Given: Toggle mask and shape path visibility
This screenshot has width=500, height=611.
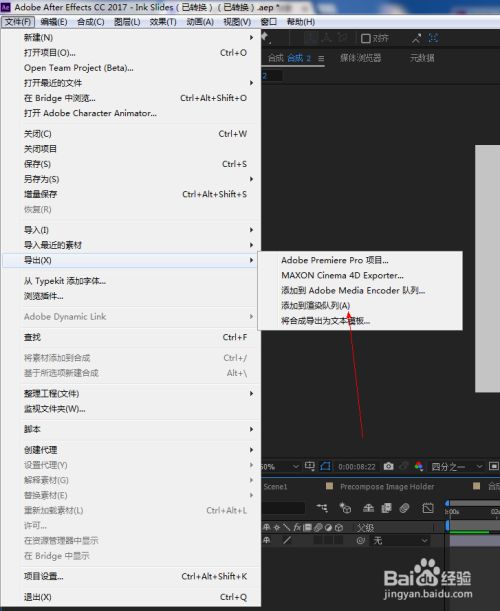Looking at the screenshot, I should click(x=325, y=466).
